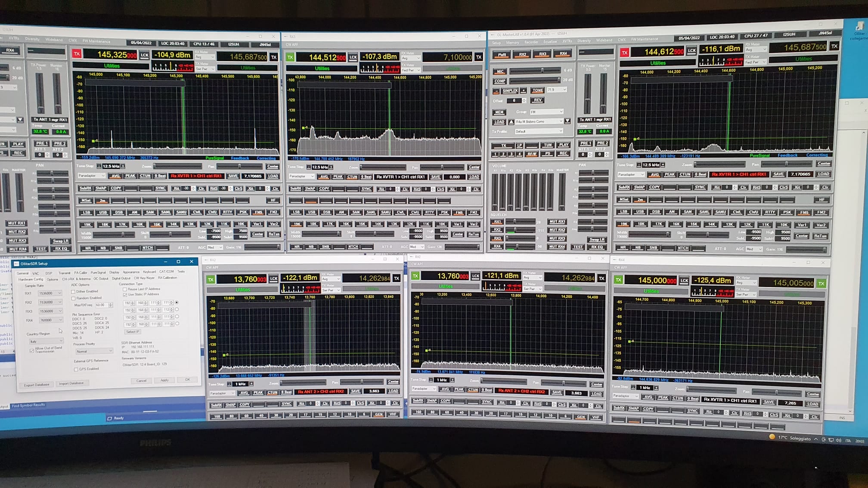
Task: Toggle the MIC button
Action: click(x=499, y=72)
